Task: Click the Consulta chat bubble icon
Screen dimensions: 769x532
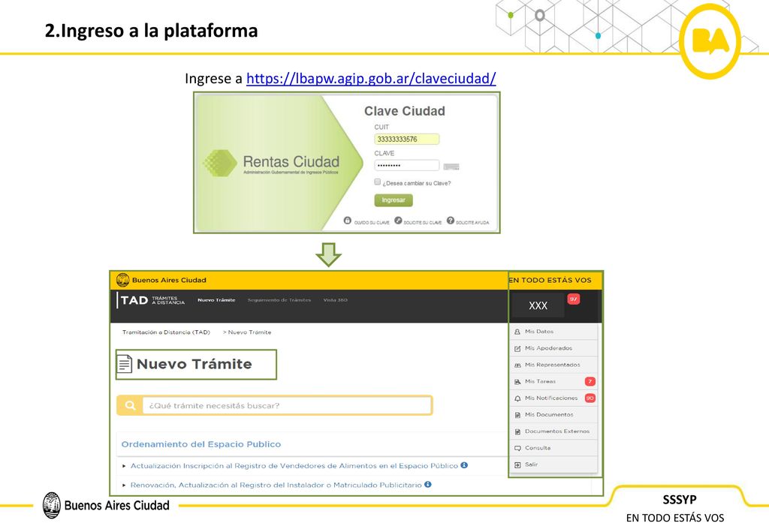Action: 517,449
